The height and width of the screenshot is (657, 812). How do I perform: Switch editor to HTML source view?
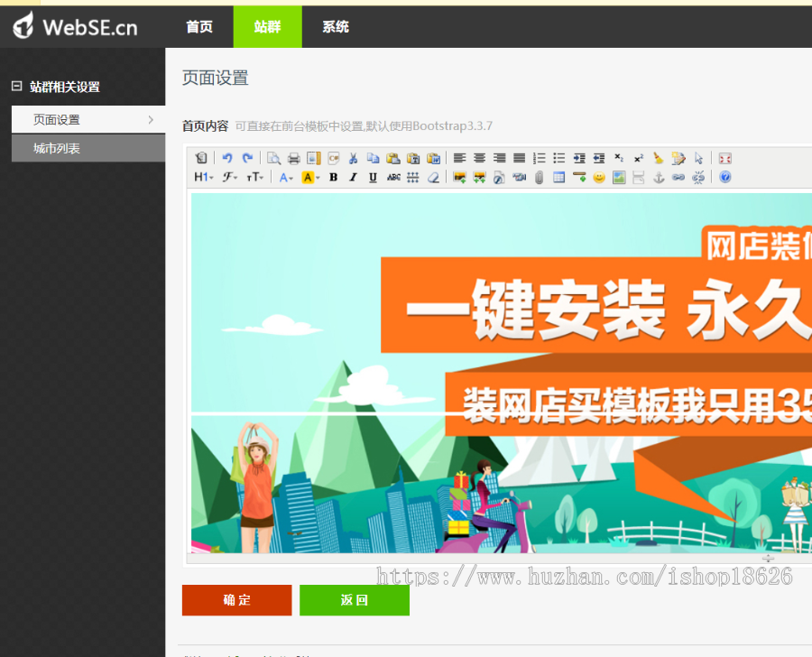[x=201, y=158]
